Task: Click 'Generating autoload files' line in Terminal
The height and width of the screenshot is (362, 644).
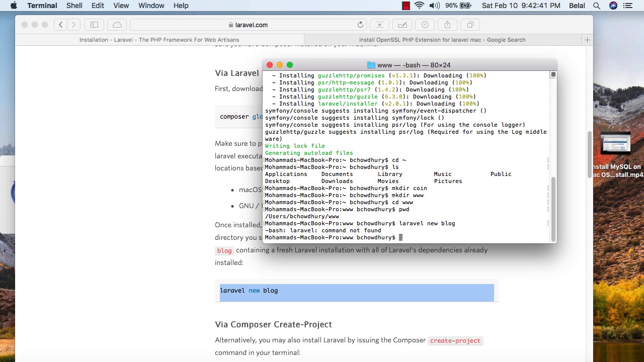Action: pos(309,153)
